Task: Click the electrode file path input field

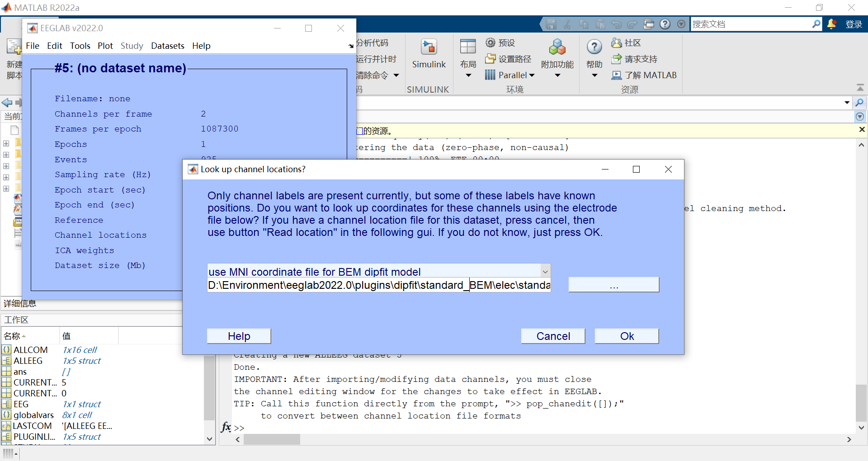Action: click(379, 285)
